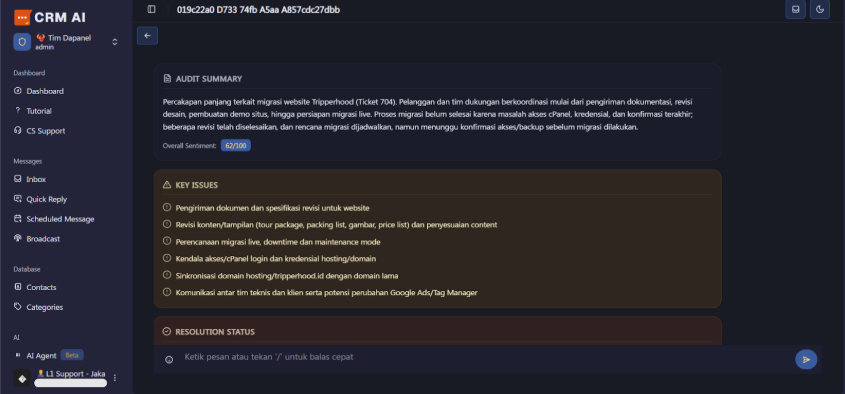
Task: Click the Resolution Status check icon
Action: [167, 331]
